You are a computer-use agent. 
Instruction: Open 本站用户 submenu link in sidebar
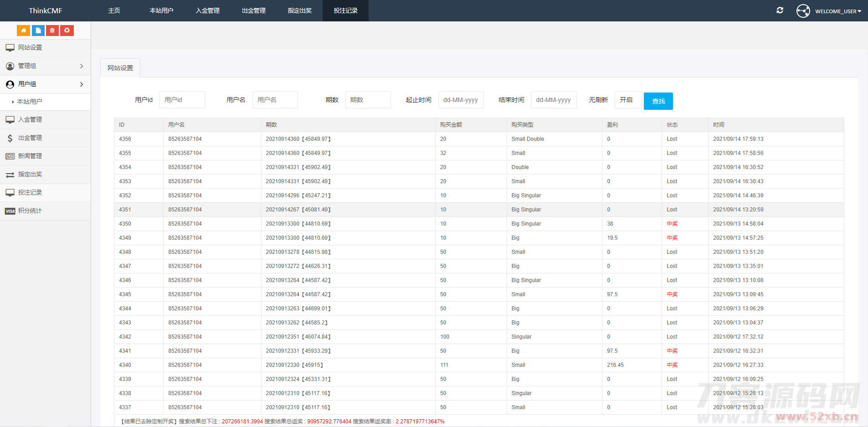pyautogui.click(x=30, y=102)
